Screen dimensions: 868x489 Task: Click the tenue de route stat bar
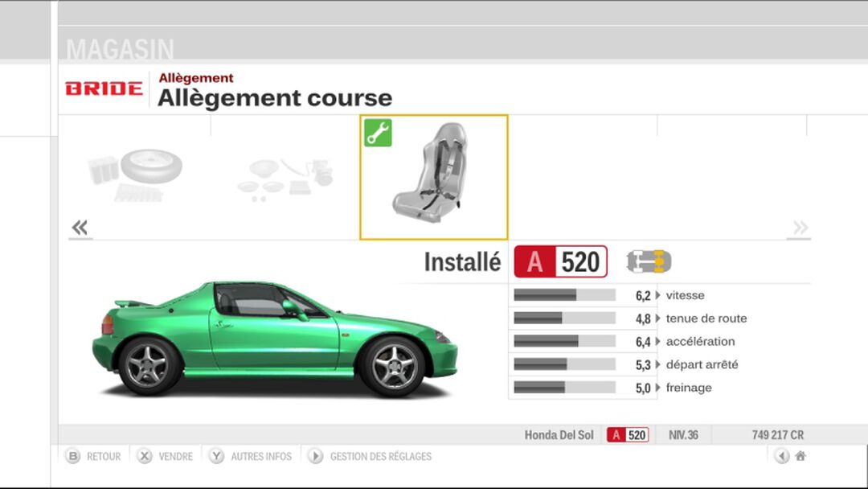565,318
